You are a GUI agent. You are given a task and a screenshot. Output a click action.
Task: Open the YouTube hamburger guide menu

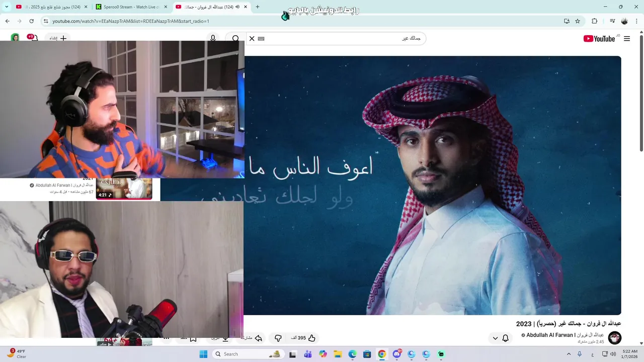click(627, 39)
